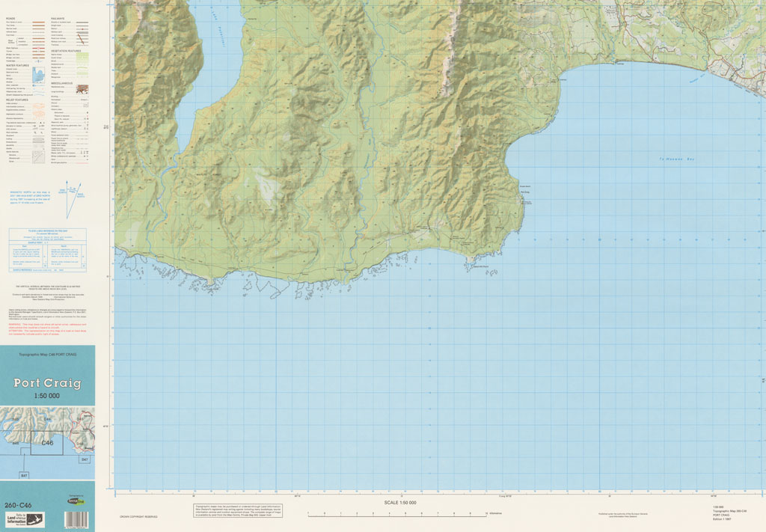Click the Port Craig title text

pyautogui.click(x=47, y=383)
